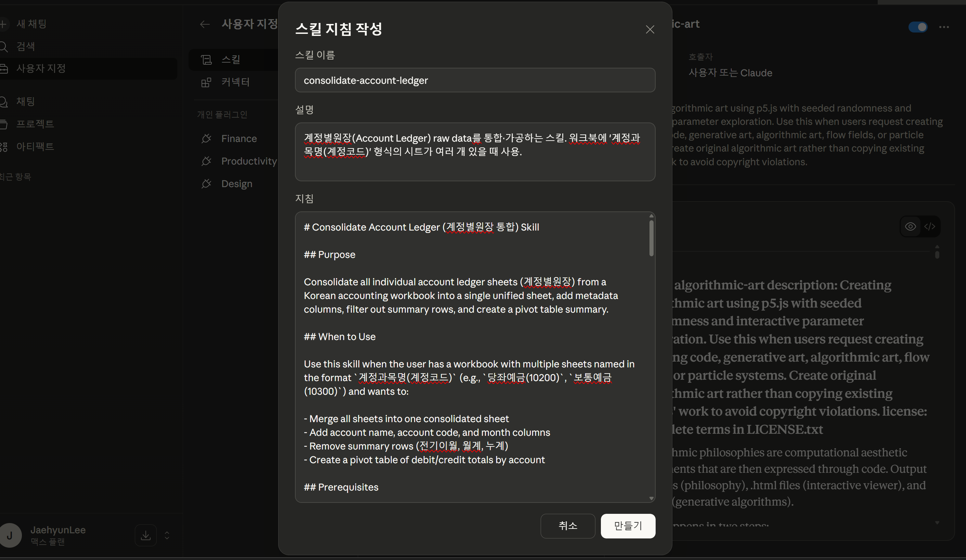Cancel the dialog with the 취소 button
Viewport: 966px width, 560px height.
[x=568, y=526]
